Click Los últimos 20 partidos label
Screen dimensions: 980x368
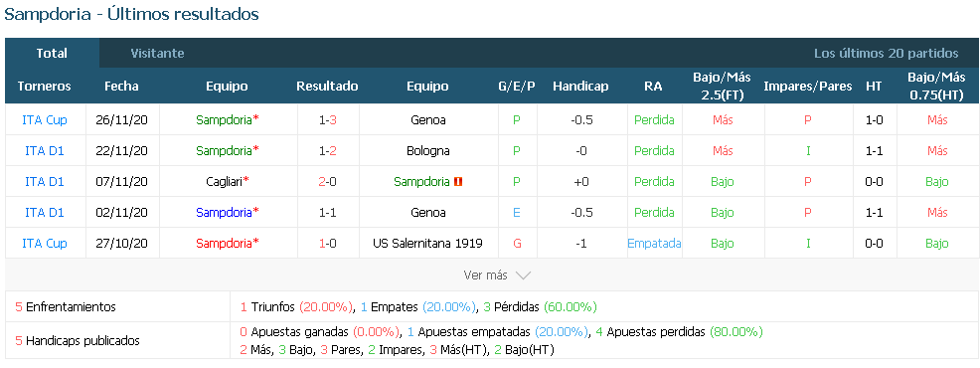887,53
